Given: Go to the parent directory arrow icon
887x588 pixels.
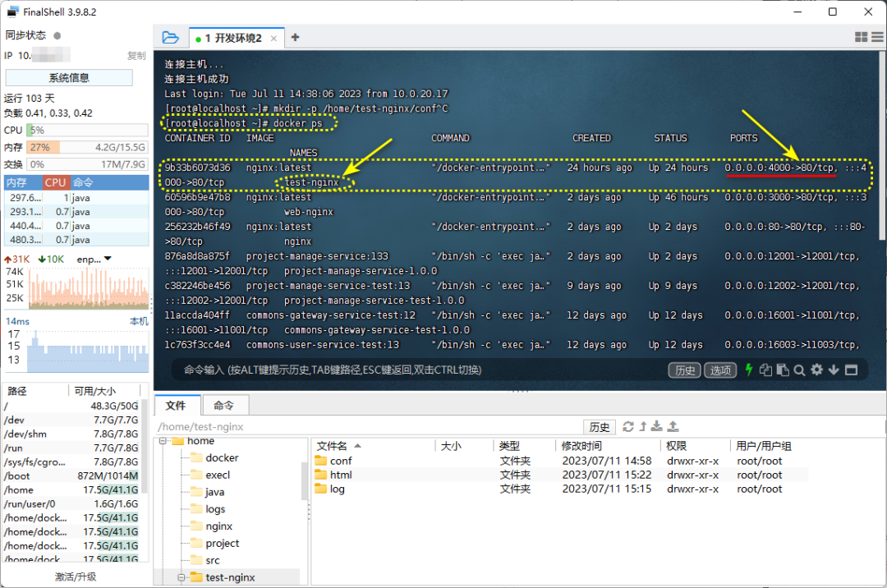Looking at the screenshot, I should [642, 426].
